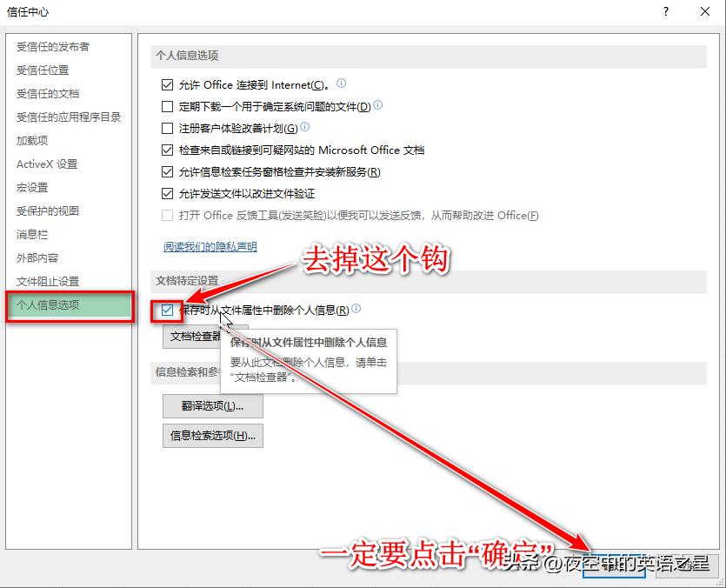Click the info icon beside "保存时从文件属性中删除个人信息"
The image size is (726, 588).
pyautogui.click(x=356, y=306)
